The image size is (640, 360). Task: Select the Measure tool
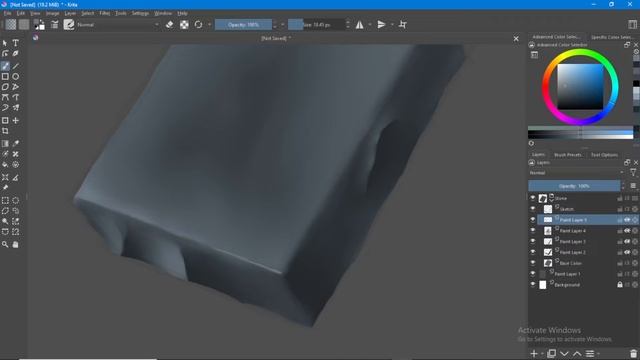click(x=16, y=178)
